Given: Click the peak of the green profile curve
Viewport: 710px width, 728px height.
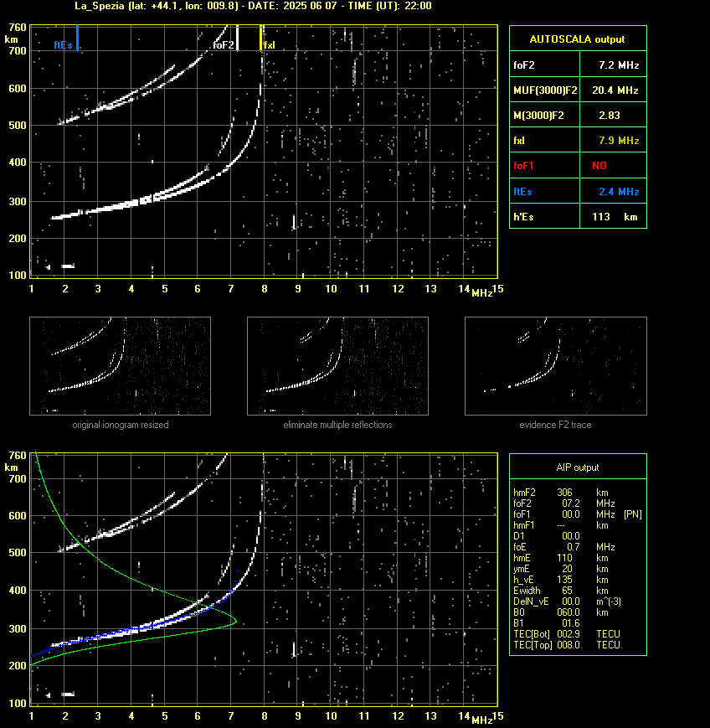Looking at the screenshot, I should pos(236,621).
